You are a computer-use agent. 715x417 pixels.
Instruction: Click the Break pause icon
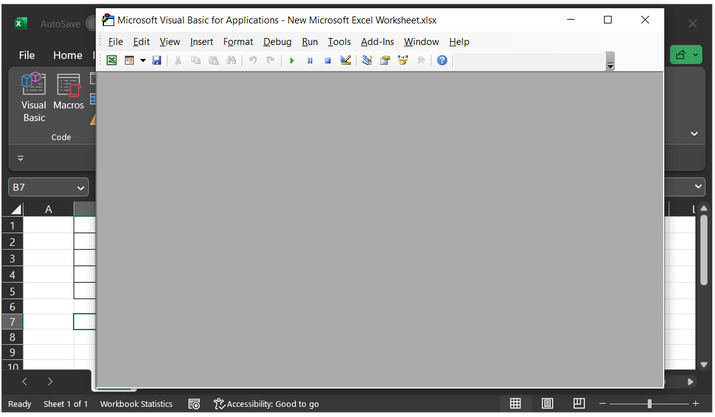pos(310,60)
